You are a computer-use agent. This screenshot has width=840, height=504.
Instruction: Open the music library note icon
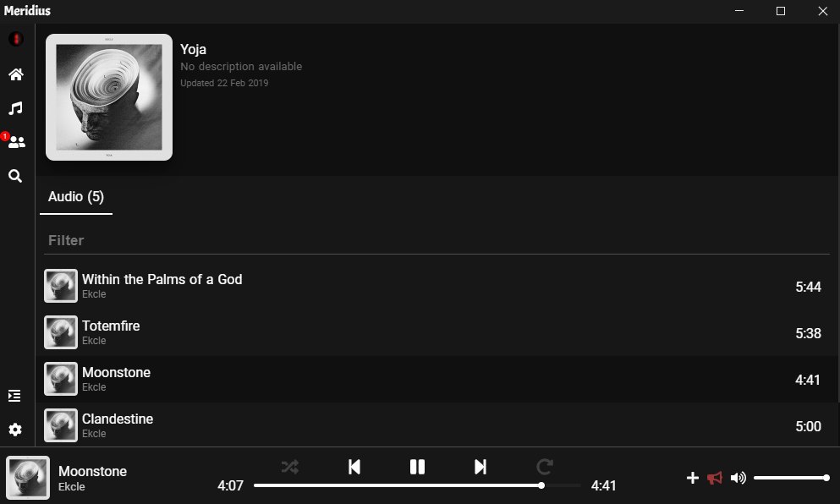15,108
